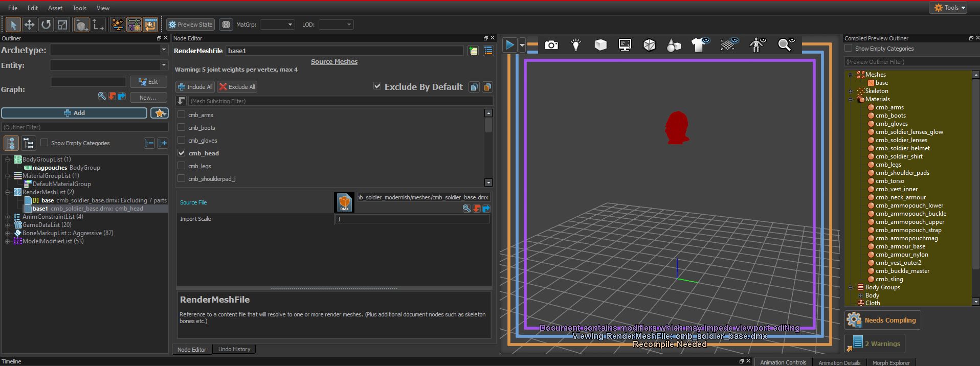Enable the cmb_boots mesh checkbox
Image resolution: width=980 pixels, height=366 pixels.
[x=182, y=127]
